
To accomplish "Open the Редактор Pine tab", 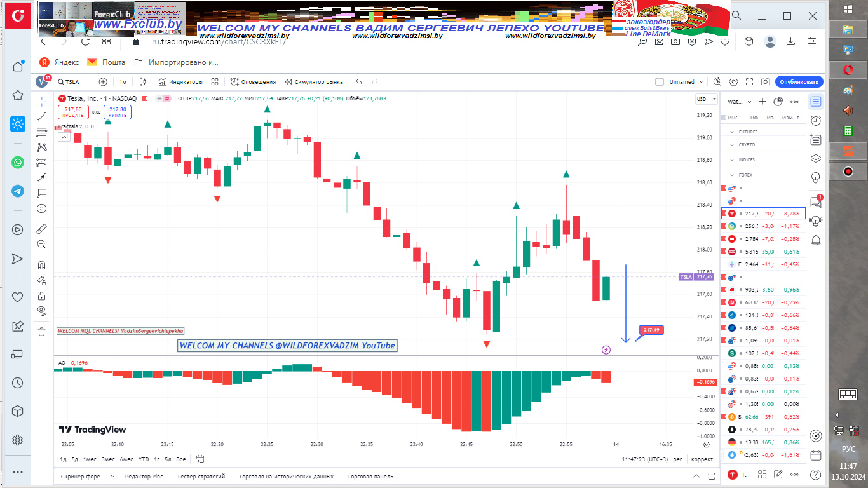I will pyautogui.click(x=144, y=476).
